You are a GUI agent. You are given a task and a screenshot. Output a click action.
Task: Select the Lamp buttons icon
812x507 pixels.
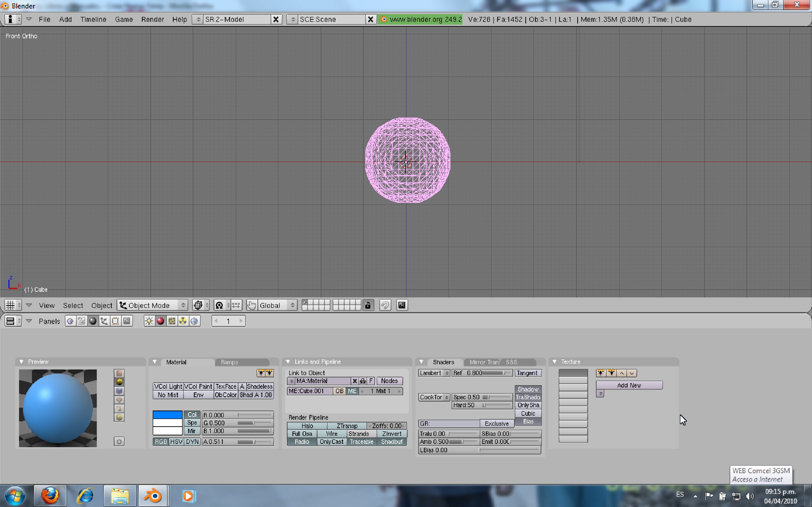149,321
